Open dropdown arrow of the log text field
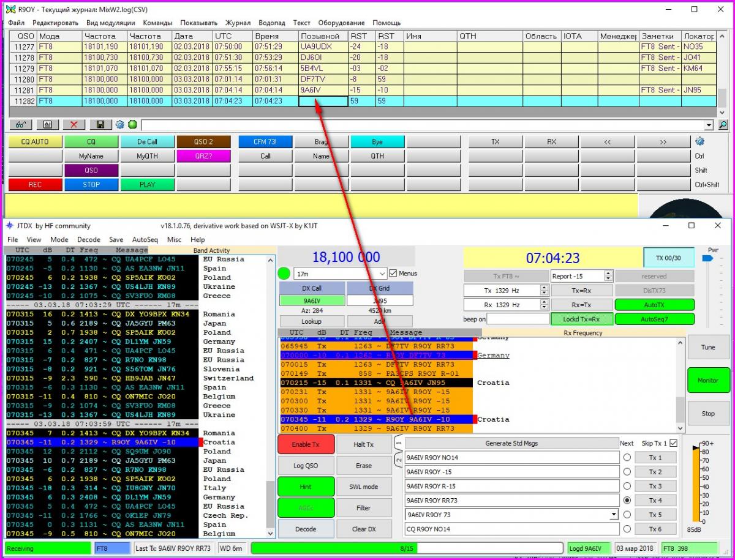The width and height of the screenshot is (735, 560). pos(709,125)
